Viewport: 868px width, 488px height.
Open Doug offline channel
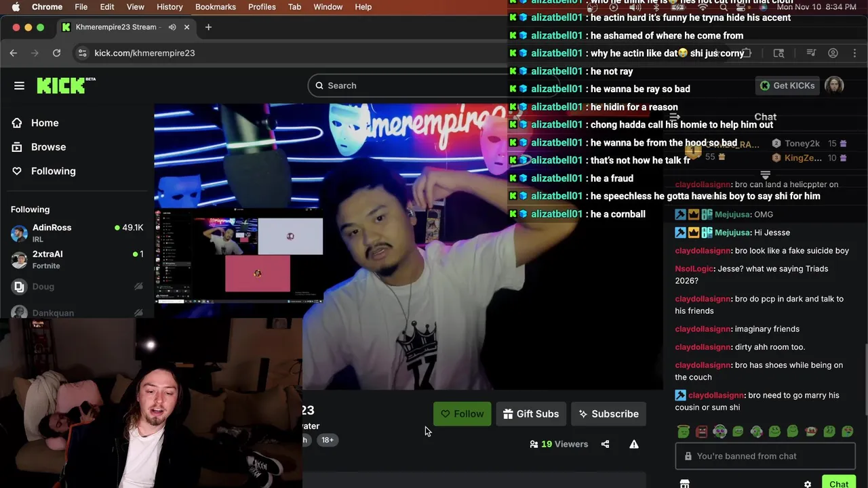[x=77, y=287]
